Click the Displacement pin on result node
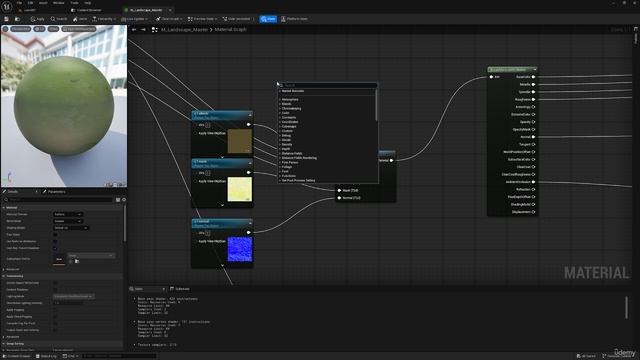This screenshot has width=640, height=360. tap(533, 212)
